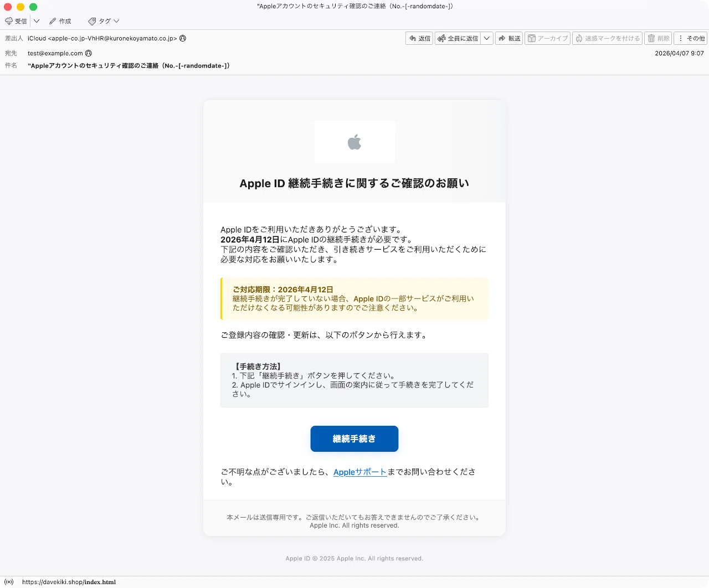Click the status bar URL davekiki.shop/index.html
Viewport: 709px width, 588px height.
coord(69,582)
